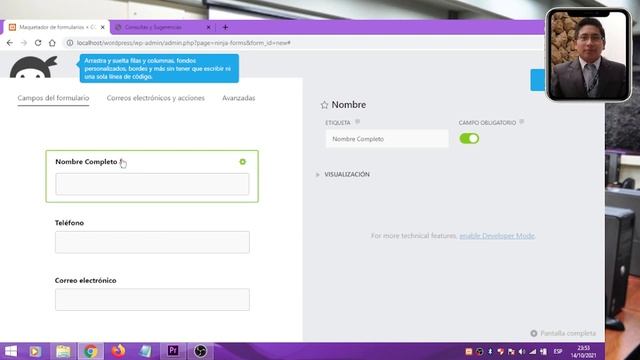
Task: Click the Teléfono preview input box
Action: click(152, 242)
